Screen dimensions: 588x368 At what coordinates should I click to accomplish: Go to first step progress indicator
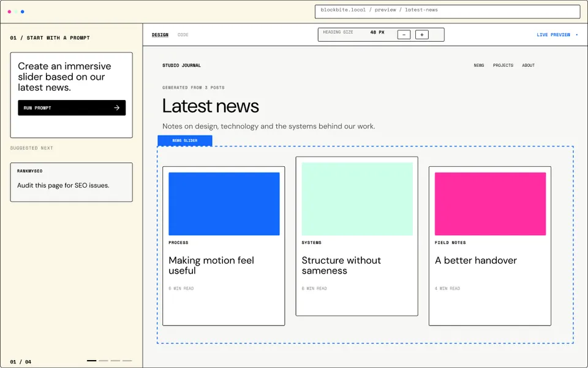click(x=91, y=361)
